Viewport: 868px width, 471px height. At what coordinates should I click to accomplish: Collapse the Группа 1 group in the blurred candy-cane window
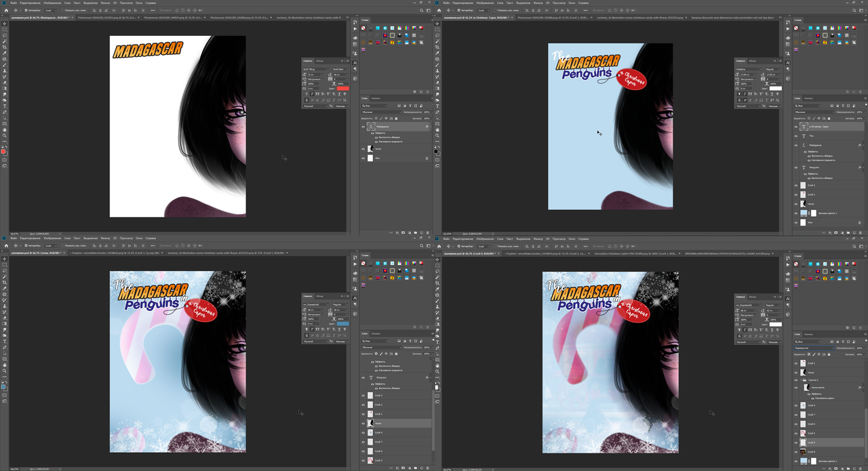(x=801, y=380)
